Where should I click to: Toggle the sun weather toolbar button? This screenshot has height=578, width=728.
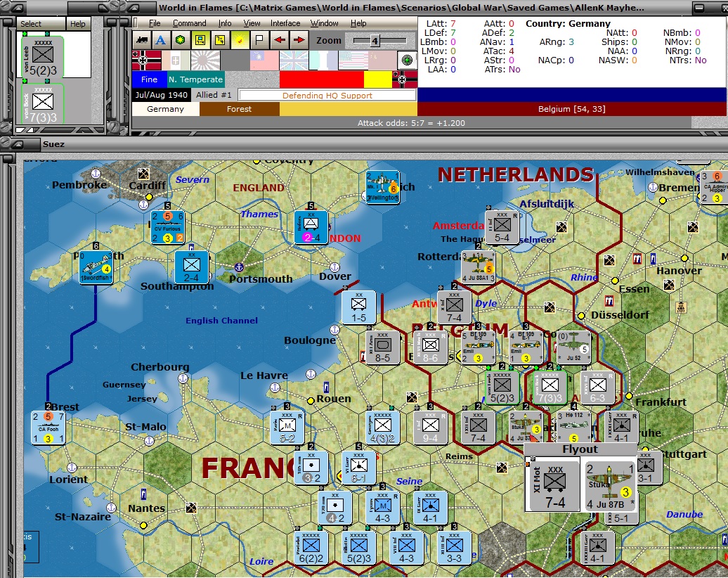tap(240, 40)
